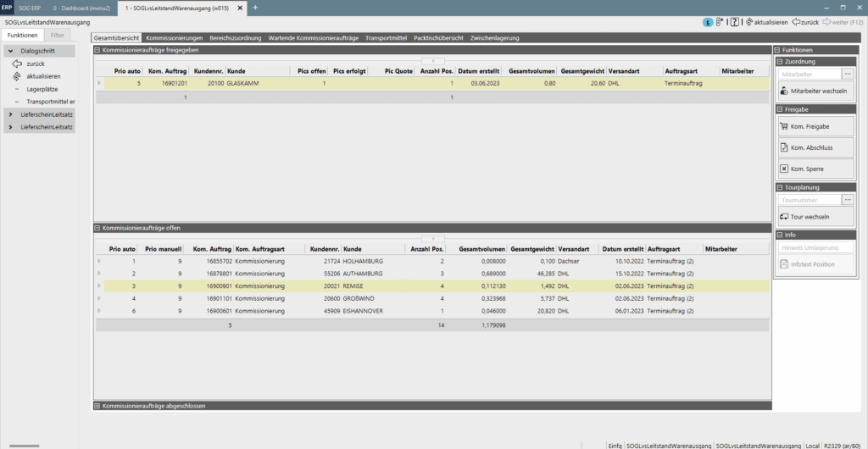Click the Hinweis Umlagerung field

pyautogui.click(x=816, y=247)
